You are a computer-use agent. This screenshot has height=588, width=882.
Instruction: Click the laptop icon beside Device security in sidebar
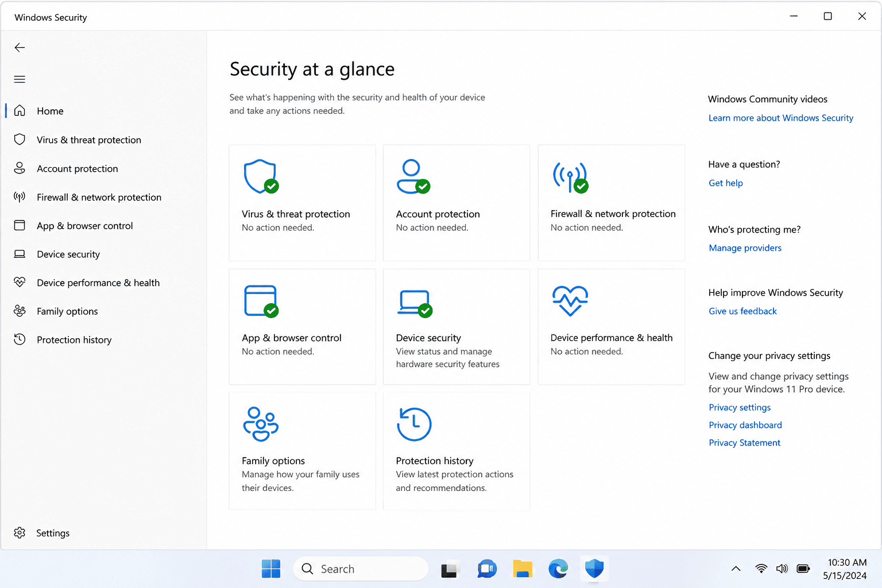(x=20, y=254)
